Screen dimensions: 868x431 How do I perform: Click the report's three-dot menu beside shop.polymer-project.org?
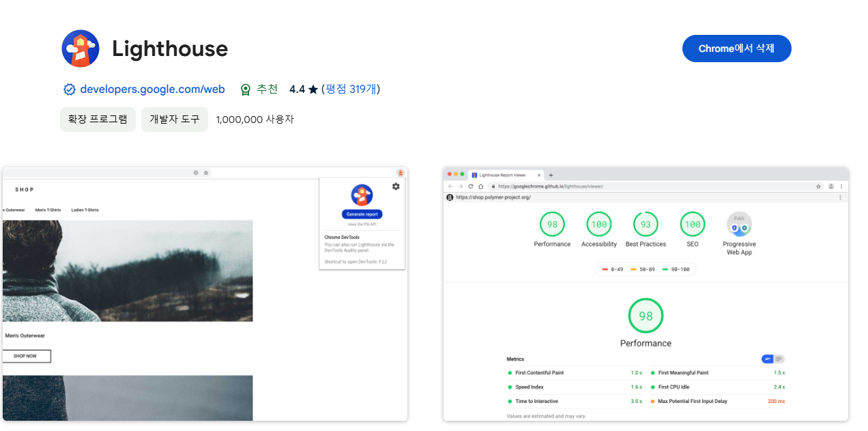pos(840,197)
